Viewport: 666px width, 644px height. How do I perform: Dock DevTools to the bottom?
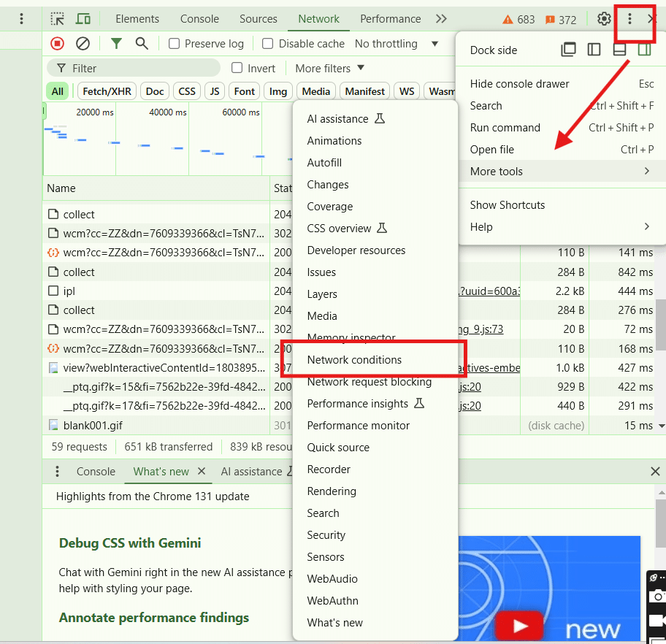pos(619,50)
